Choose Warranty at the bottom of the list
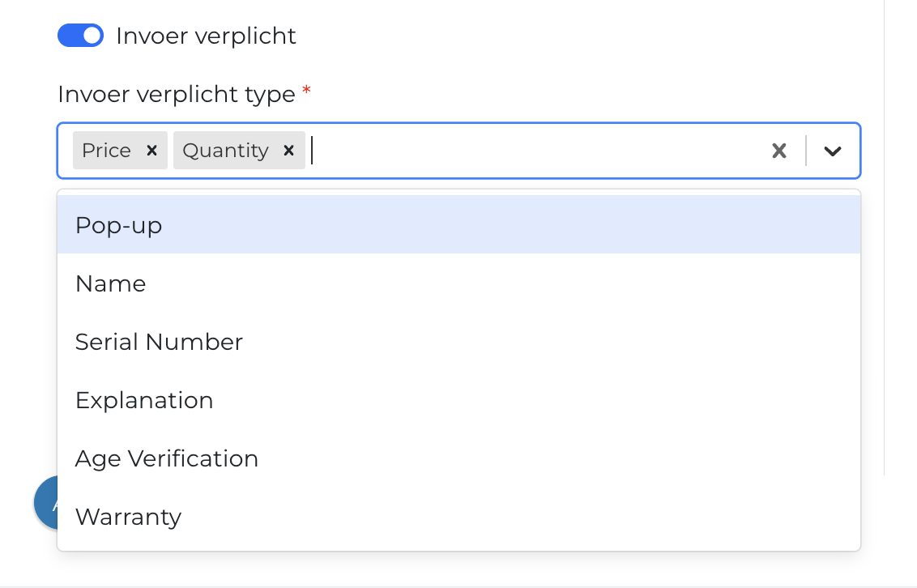 click(x=128, y=517)
